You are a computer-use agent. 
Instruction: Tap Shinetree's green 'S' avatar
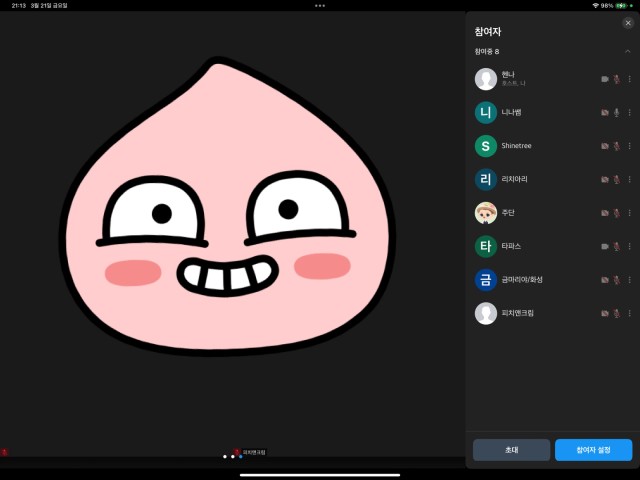pyautogui.click(x=486, y=146)
